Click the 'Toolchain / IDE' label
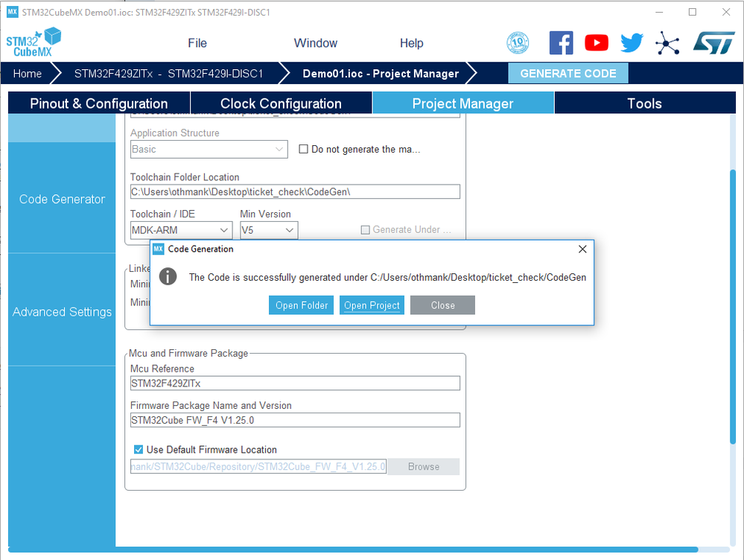This screenshot has height=560, width=744. (x=163, y=214)
